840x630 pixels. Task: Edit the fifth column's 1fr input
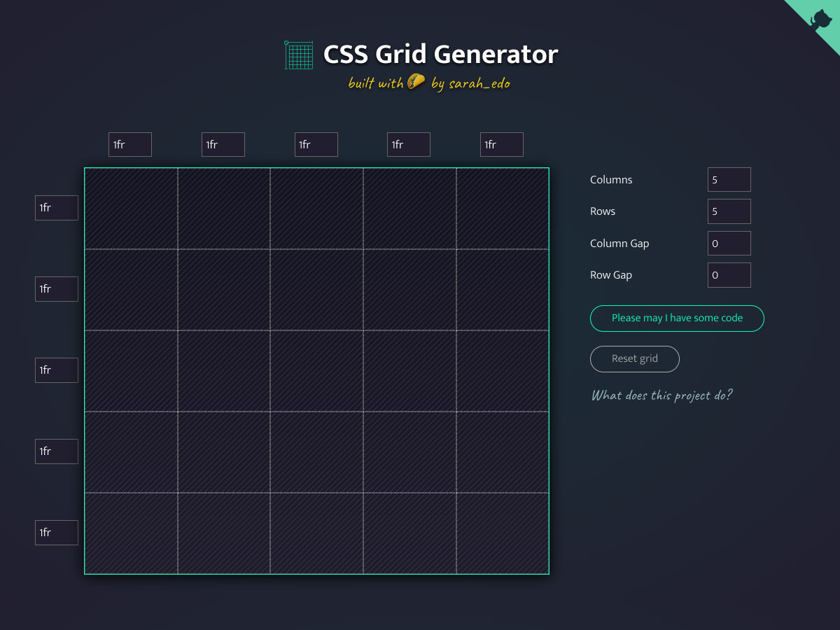tap(501, 145)
